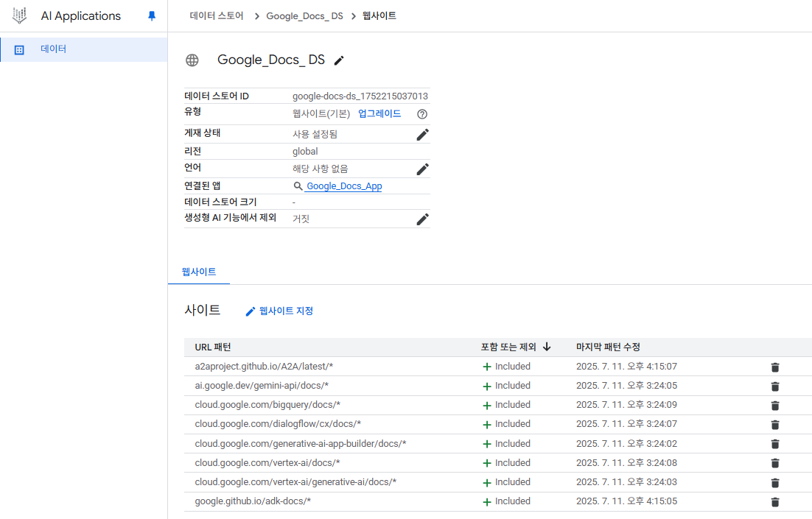Click the global region value

(305, 152)
